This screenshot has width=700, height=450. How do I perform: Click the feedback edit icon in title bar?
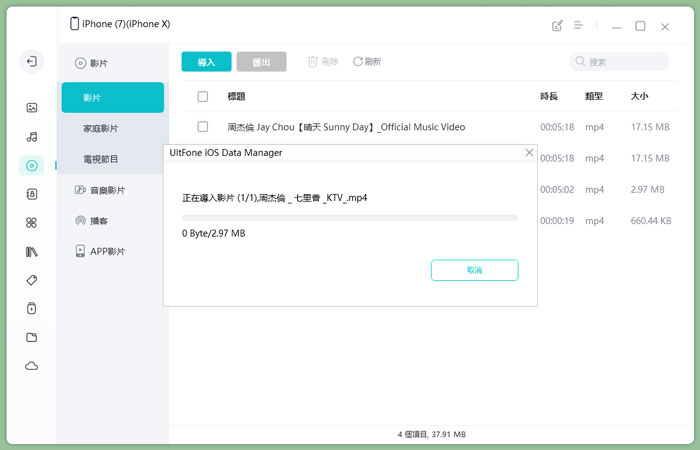(557, 26)
